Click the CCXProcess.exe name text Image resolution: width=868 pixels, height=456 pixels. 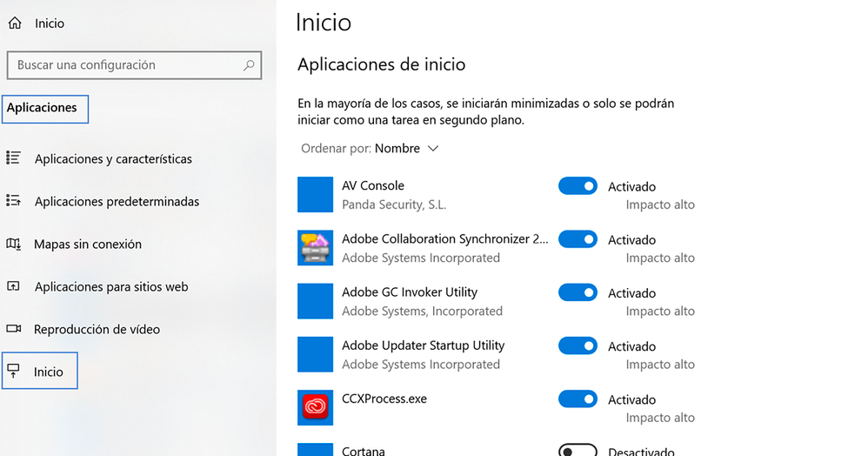click(x=384, y=399)
